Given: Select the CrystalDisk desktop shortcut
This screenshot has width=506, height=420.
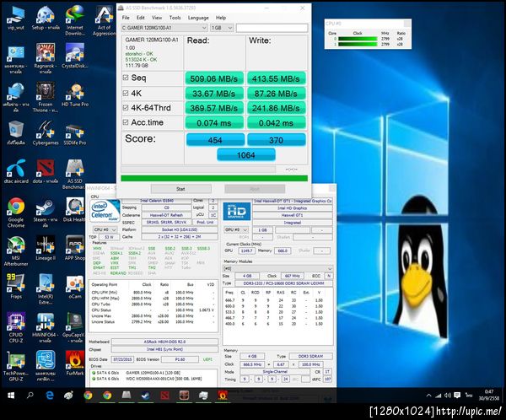Looking at the screenshot, I should tap(75, 57).
